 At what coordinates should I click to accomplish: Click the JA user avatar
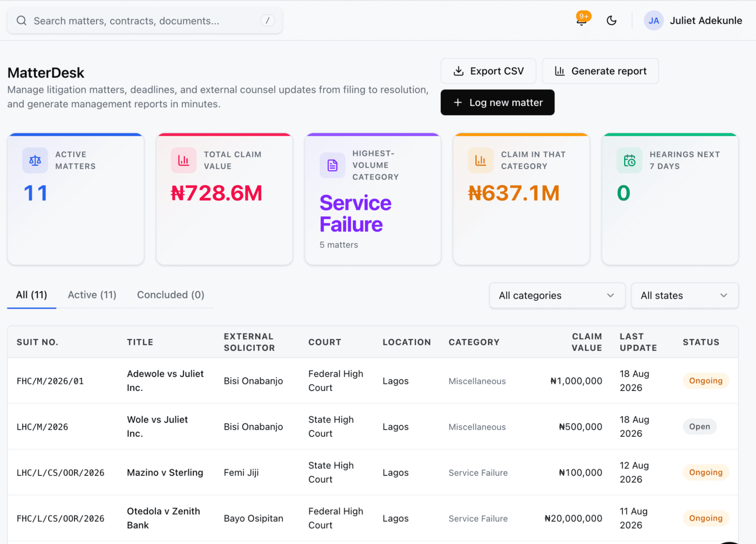coord(654,20)
